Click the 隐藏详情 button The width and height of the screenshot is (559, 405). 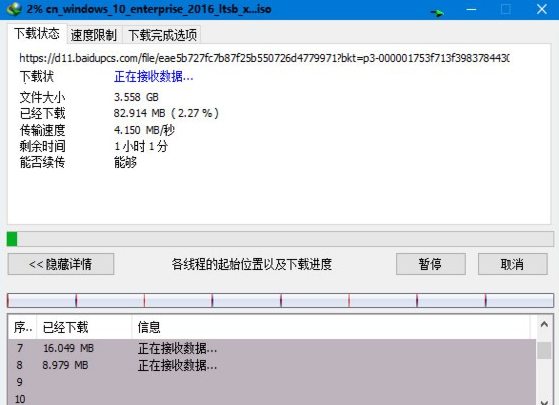(61, 264)
